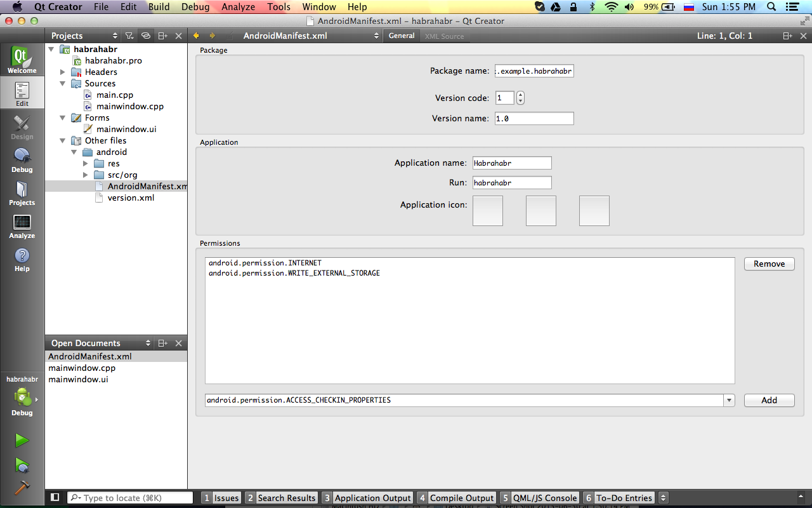Screen dimensions: 812x508
Task: Click the filter tree icon in Projects
Action: click(x=129, y=36)
